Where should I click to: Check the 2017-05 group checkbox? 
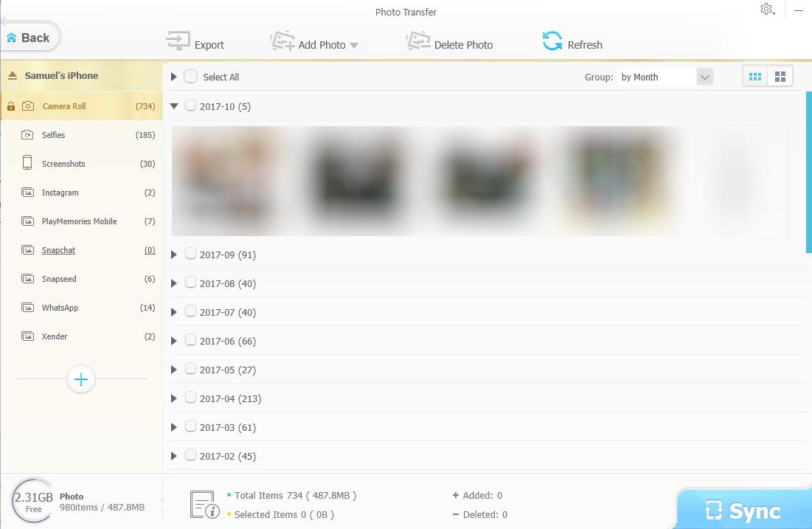[190, 369]
